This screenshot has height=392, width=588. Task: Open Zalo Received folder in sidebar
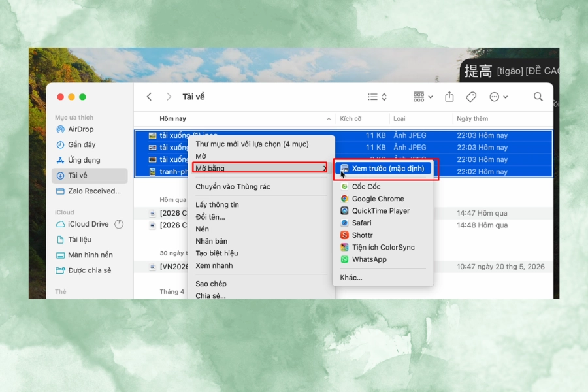pos(90,191)
